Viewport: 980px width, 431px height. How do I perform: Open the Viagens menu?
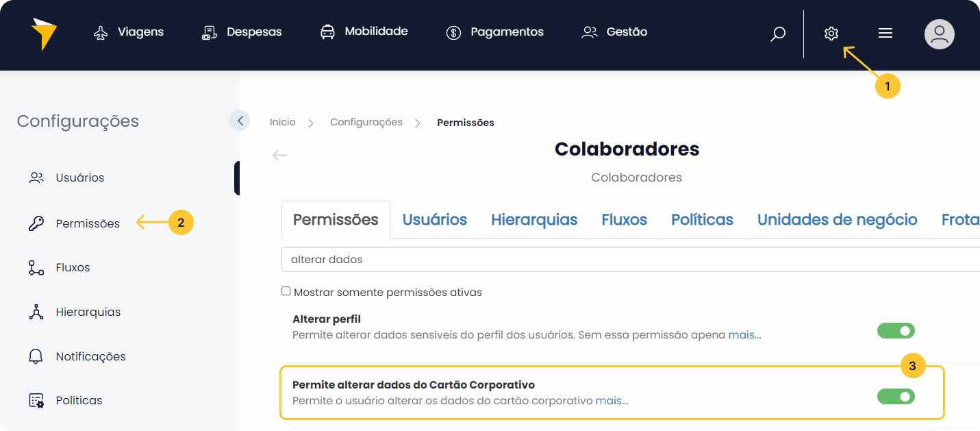coord(129,32)
